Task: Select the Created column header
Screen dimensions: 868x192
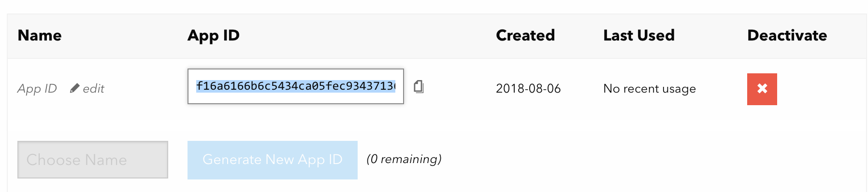Action: (525, 35)
